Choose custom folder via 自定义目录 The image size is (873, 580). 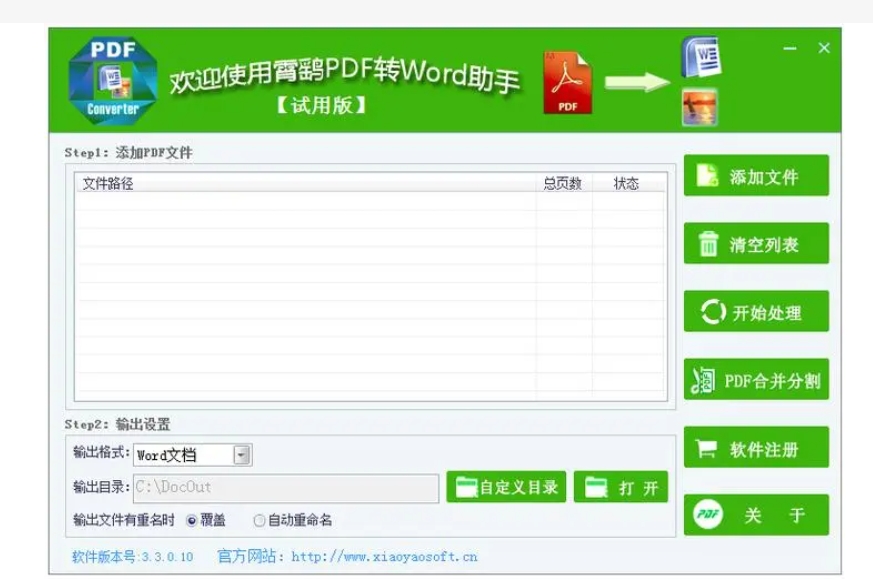click(x=506, y=487)
